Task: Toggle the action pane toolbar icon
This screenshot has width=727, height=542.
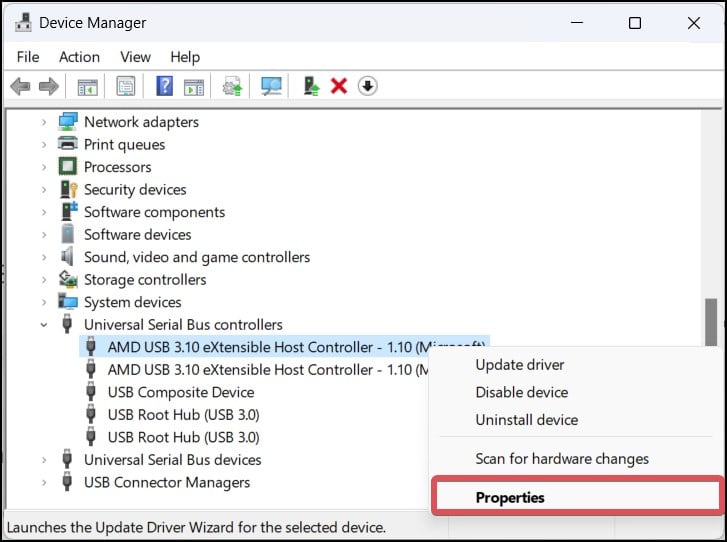Action: 194,87
